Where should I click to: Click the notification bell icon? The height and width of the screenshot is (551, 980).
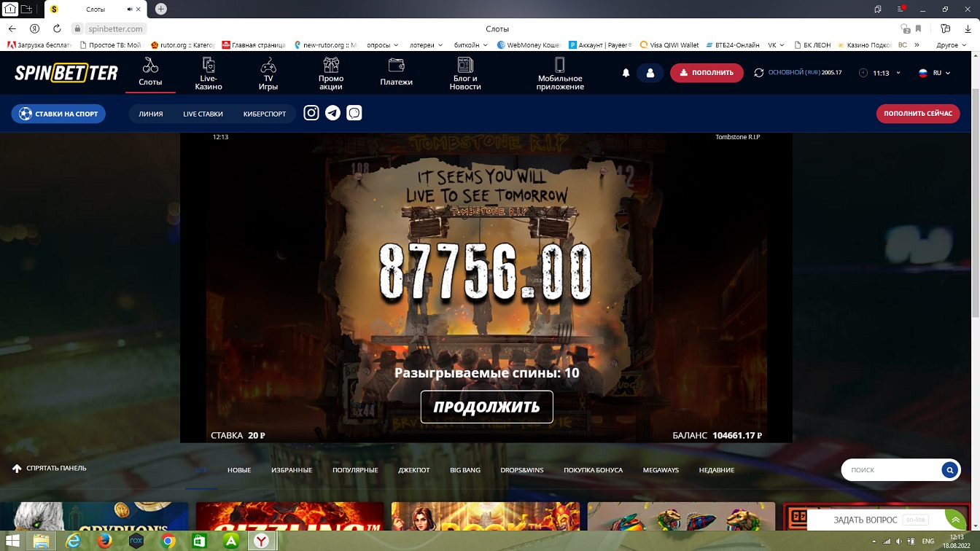coord(626,73)
